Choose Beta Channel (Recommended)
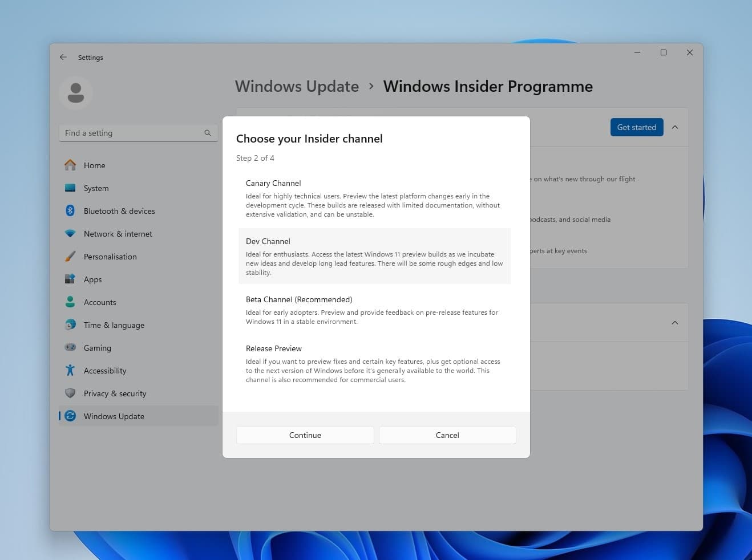The image size is (752, 560). (x=374, y=310)
